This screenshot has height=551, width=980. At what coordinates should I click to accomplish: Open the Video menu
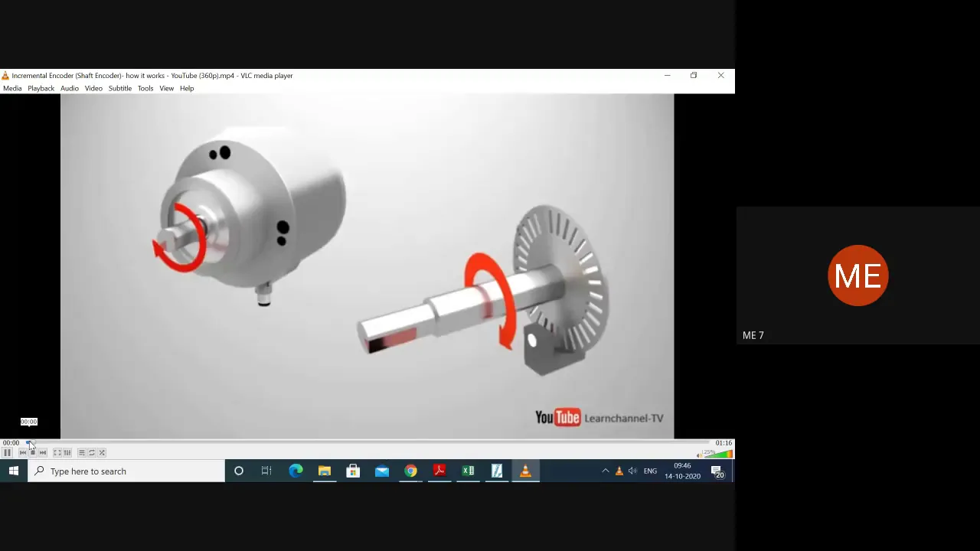[93, 88]
